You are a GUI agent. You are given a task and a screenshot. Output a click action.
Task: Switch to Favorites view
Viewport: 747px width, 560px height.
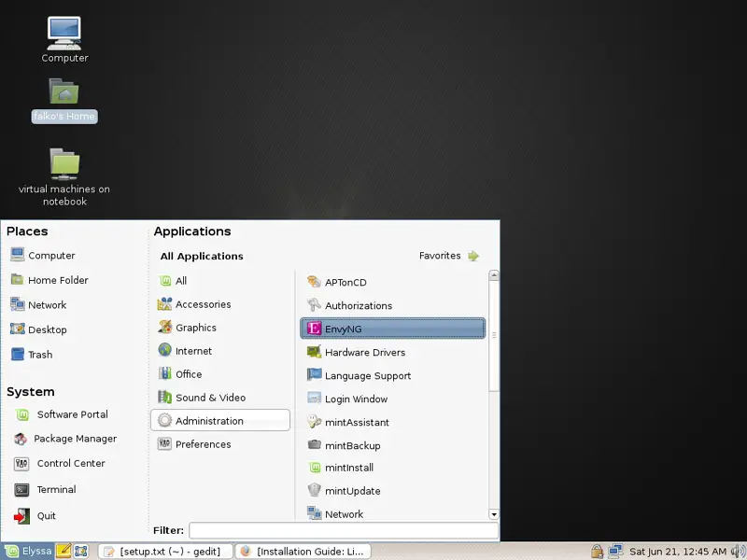449,256
